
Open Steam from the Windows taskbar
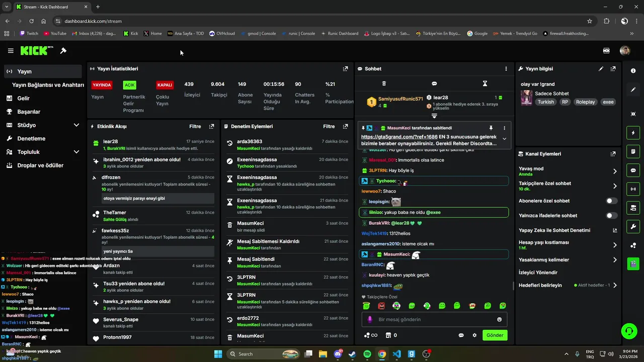352,354
